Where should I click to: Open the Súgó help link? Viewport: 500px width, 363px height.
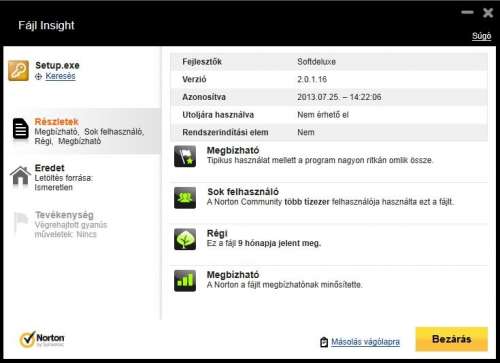481,36
